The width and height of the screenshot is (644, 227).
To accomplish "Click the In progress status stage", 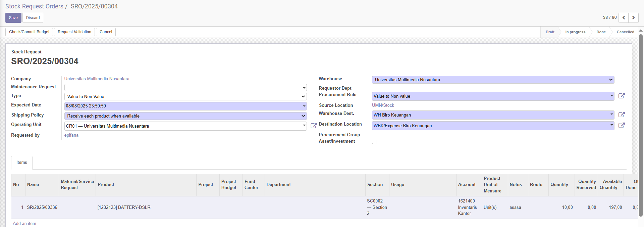I will click(575, 32).
